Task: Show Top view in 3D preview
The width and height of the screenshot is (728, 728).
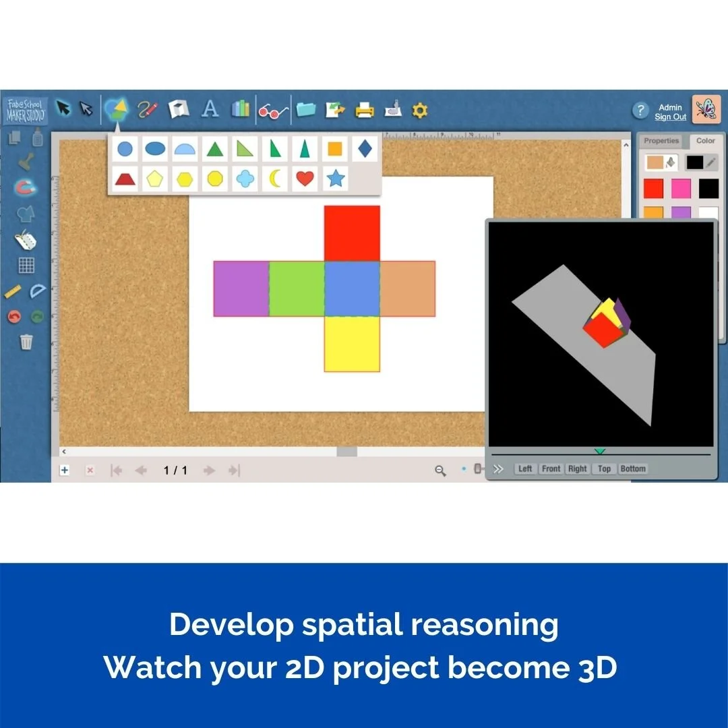Action: (x=604, y=469)
